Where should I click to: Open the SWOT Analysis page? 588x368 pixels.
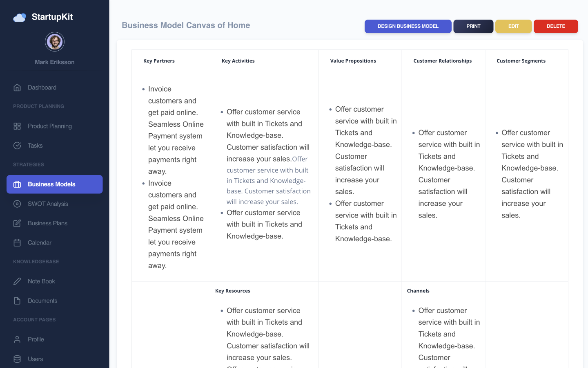coord(48,204)
